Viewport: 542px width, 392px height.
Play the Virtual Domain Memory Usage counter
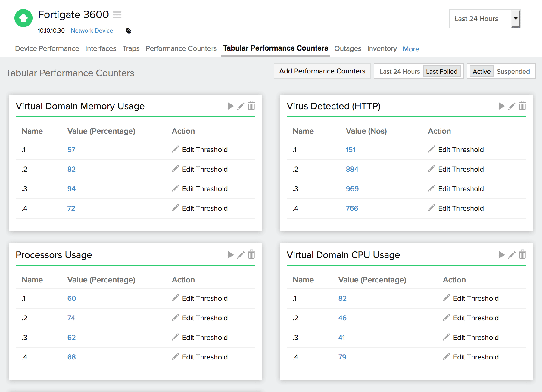230,106
